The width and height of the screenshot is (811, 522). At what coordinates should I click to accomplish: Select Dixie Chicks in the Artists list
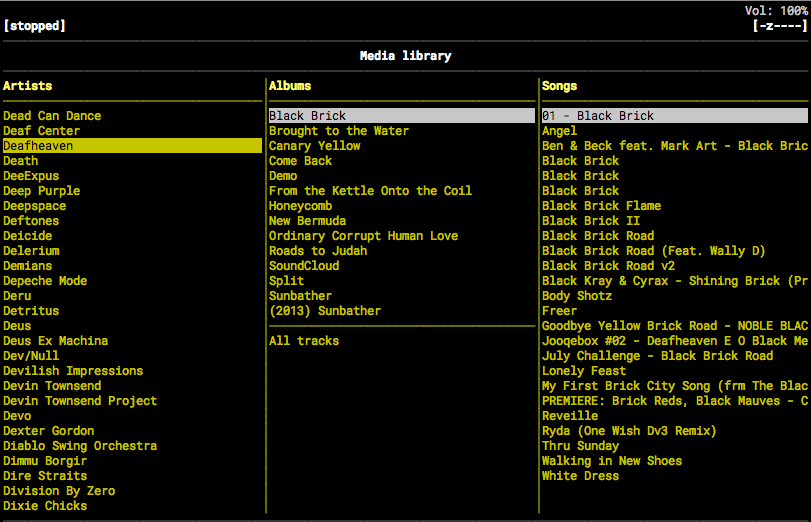click(x=45, y=506)
